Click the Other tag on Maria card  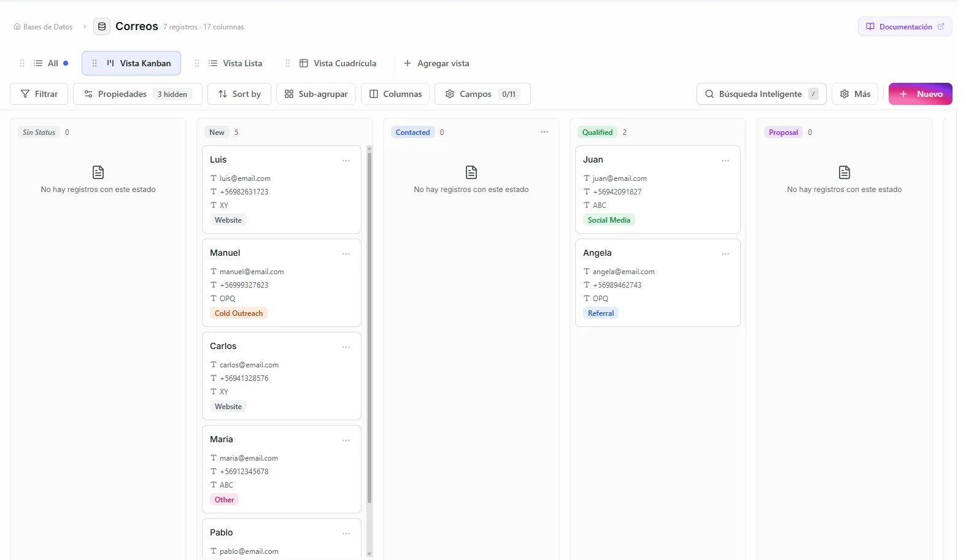224,500
